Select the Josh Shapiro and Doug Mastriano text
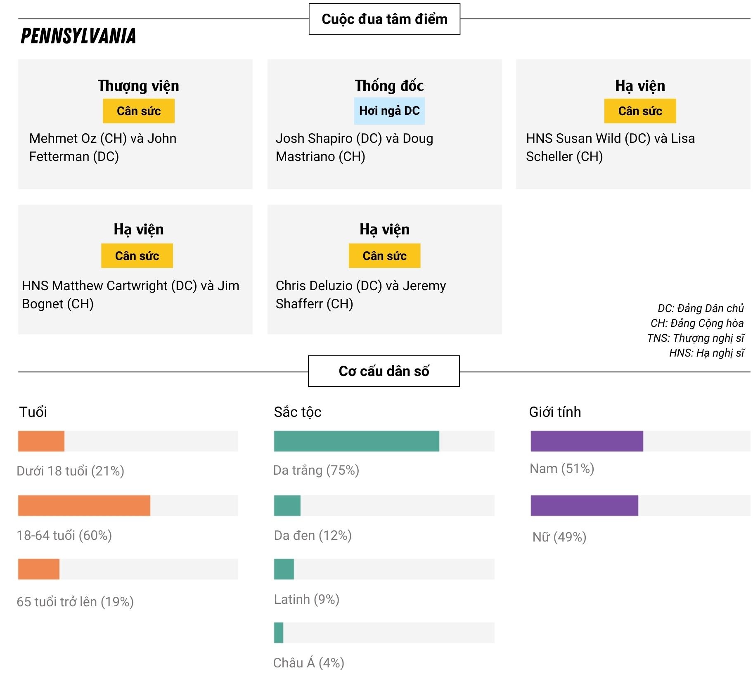The image size is (753, 700). (354, 147)
